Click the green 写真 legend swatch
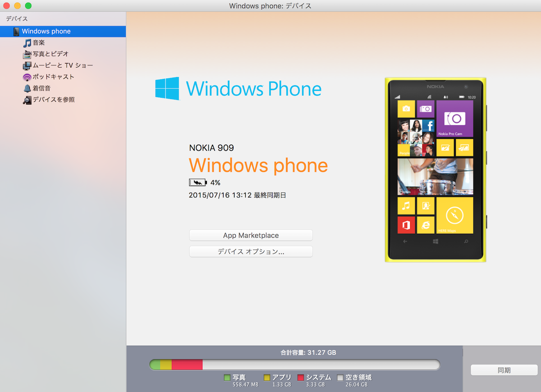Image resolution: width=541 pixels, height=392 pixels. click(x=227, y=378)
